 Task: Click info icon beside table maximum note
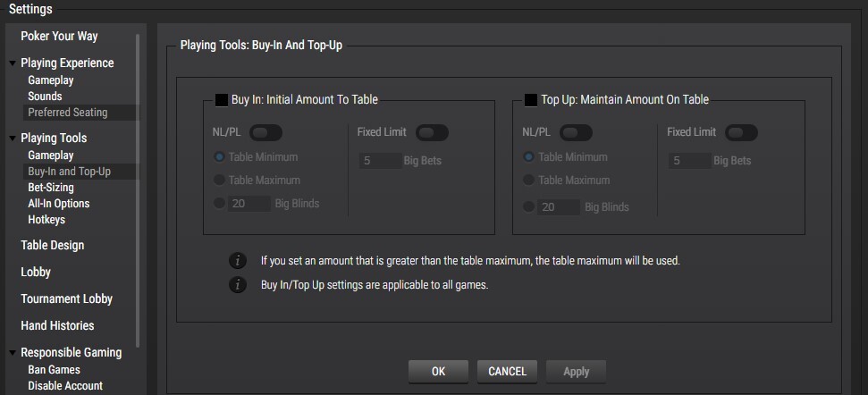(x=237, y=261)
